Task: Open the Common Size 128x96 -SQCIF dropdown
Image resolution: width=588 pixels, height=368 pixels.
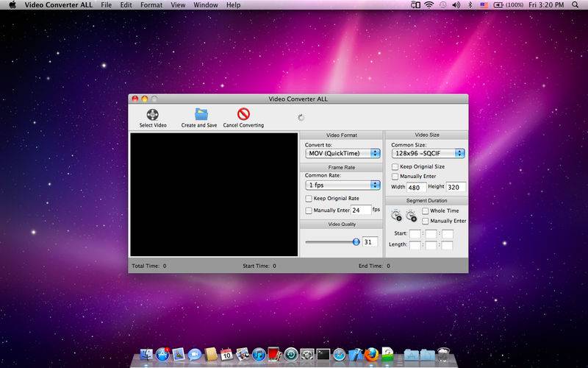Action: pyautogui.click(x=429, y=153)
